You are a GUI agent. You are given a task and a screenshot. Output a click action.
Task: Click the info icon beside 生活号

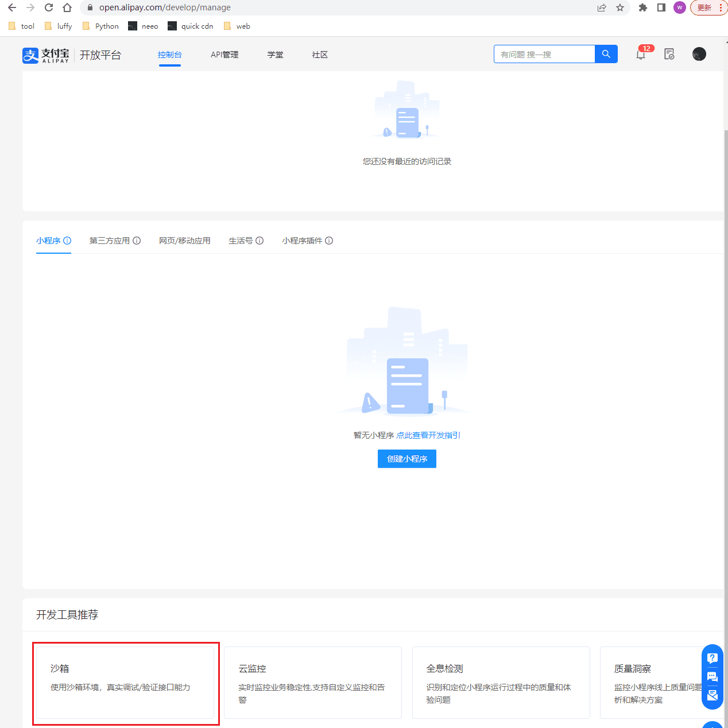(260, 241)
